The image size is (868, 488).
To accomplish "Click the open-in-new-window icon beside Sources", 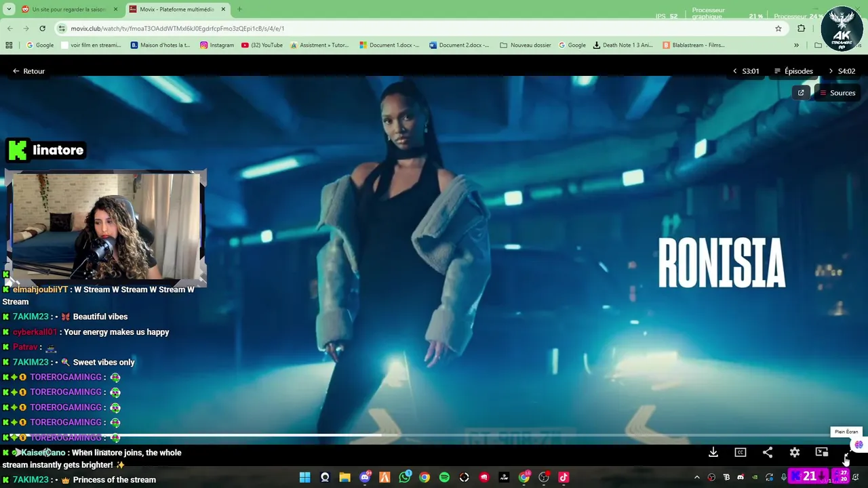I will 801,93.
